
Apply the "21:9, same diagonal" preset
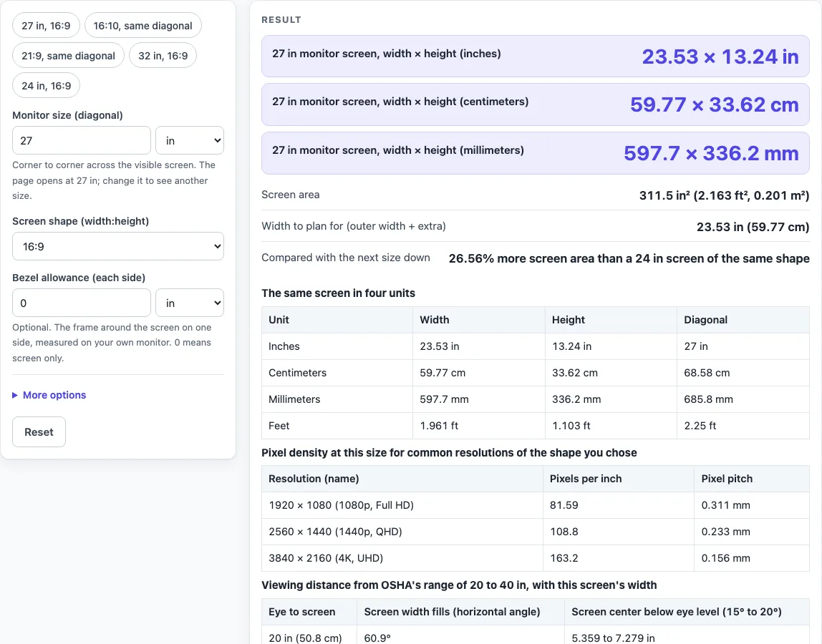tap(68, 56)
